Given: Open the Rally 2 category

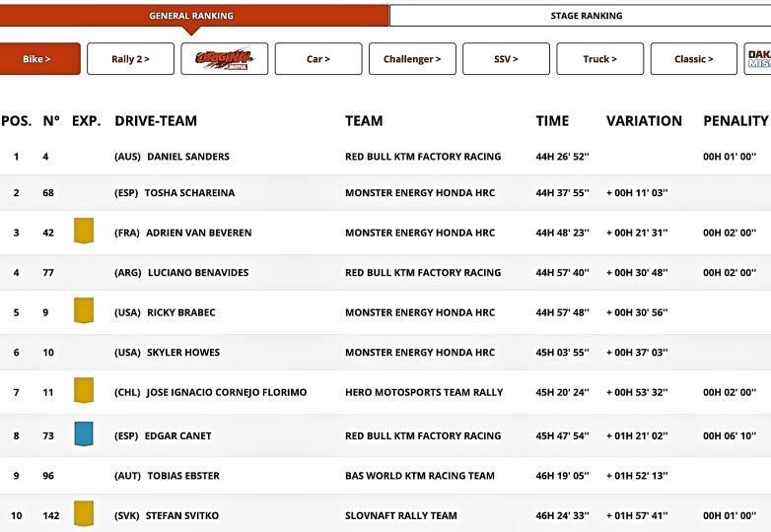Looking at the screenshot, I should 130,59.
